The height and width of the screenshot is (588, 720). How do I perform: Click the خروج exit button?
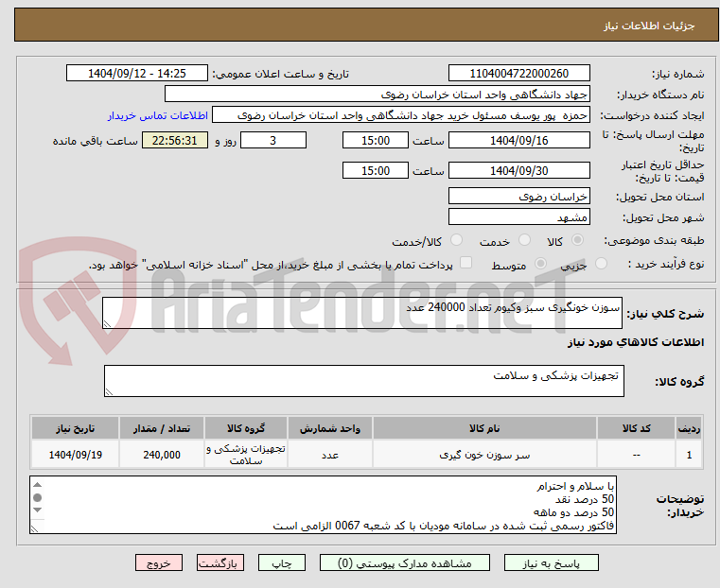pos(159,562)
